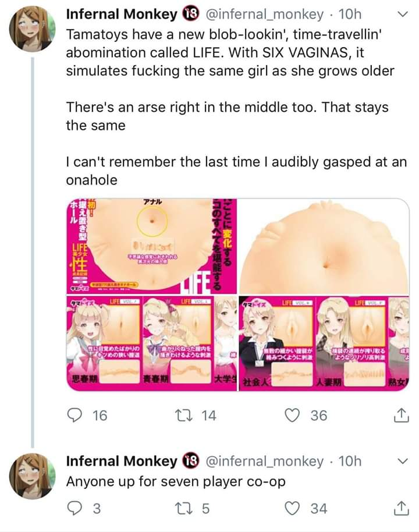
Task: Expand the second tweet's options chevron
Action: point(401,462)
